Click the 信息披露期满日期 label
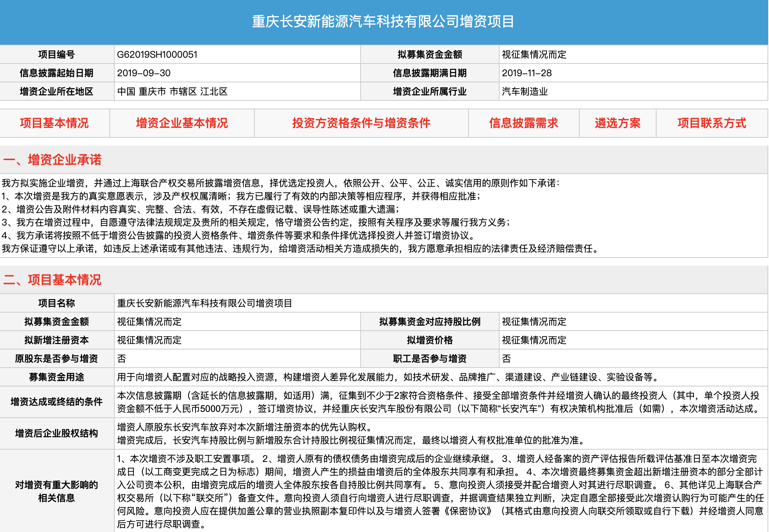The height and width of the screenshot is (532, 769). click(x=430, y=73)
